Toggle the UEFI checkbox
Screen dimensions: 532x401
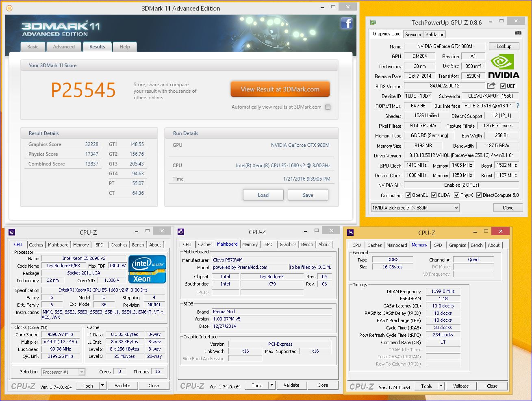pos(503,86)
